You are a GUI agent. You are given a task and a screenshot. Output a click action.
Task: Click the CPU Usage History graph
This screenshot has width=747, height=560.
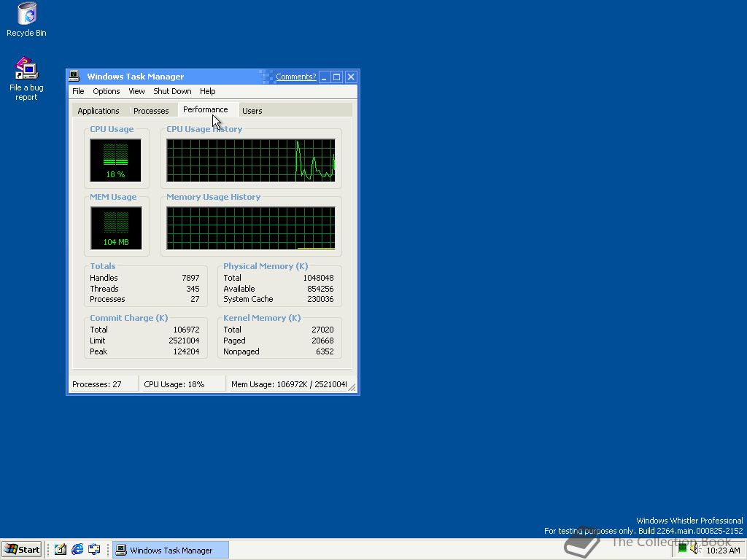[x=251, y=160]
